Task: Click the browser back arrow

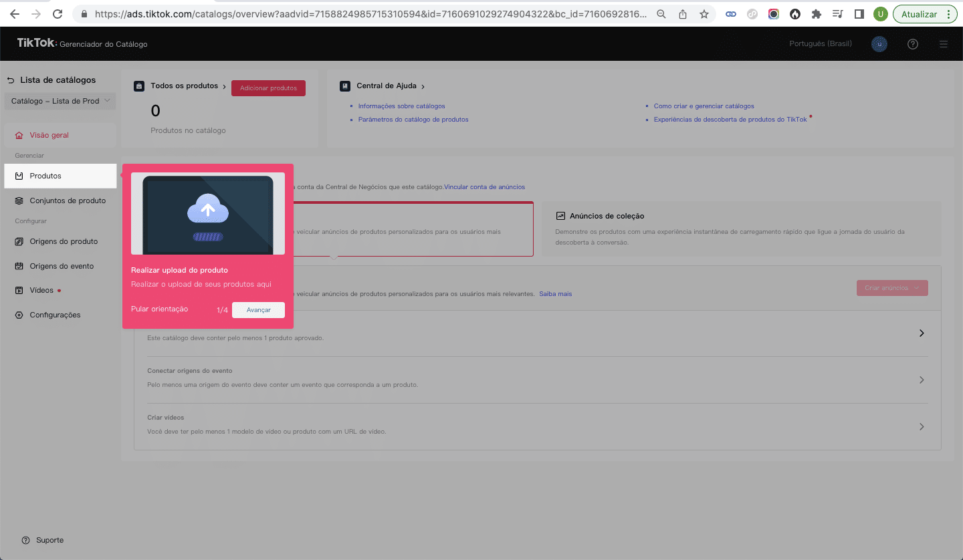Action: pyautogui.click(x=15, y=14)
